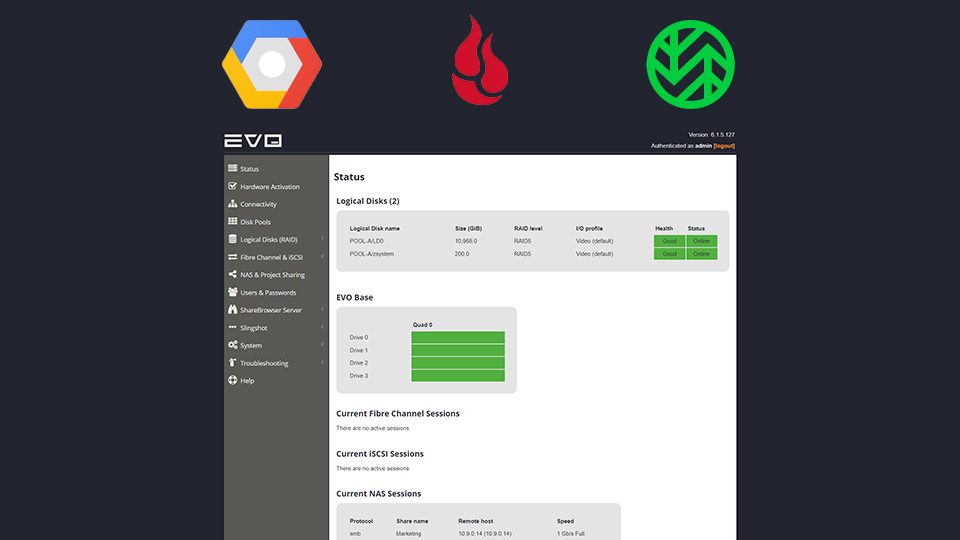Click the Drive 2 green bar
Screen dimensions: 960x540
(458, 362)
